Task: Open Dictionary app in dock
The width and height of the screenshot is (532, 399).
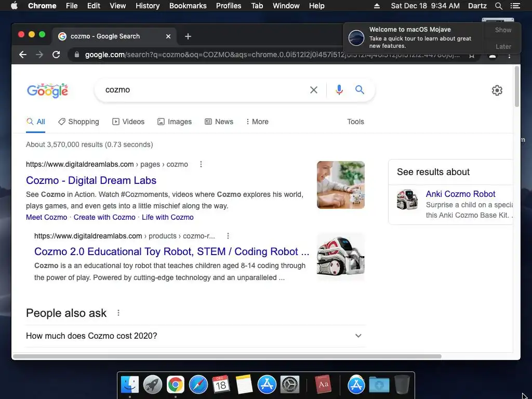Action: pyautogui.click(x=323, y=385)
